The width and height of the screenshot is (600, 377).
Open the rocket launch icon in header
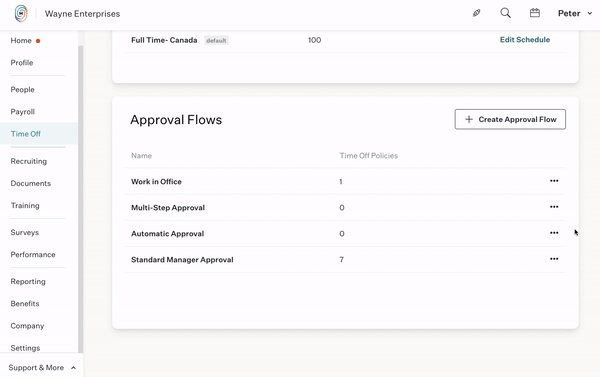click(x=476, y=13)
